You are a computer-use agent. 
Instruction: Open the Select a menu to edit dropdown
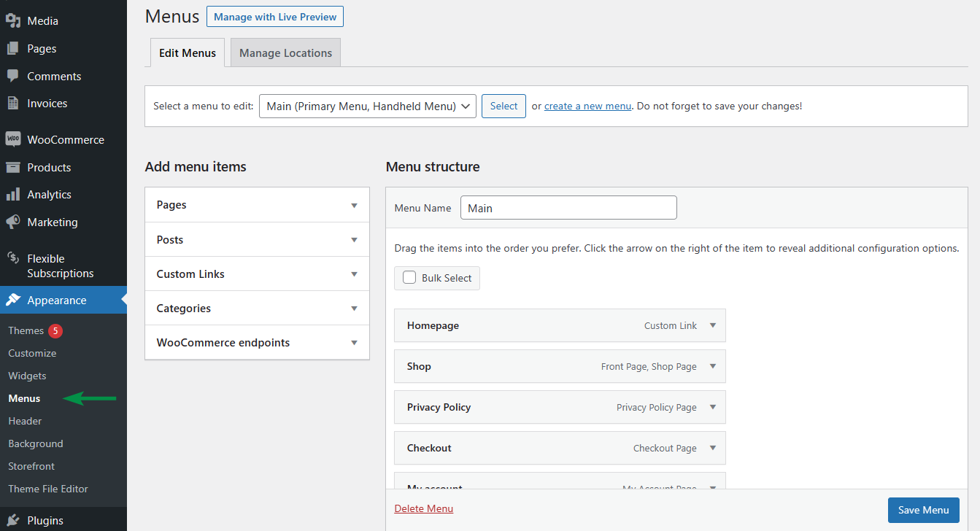tap(368, 106)
